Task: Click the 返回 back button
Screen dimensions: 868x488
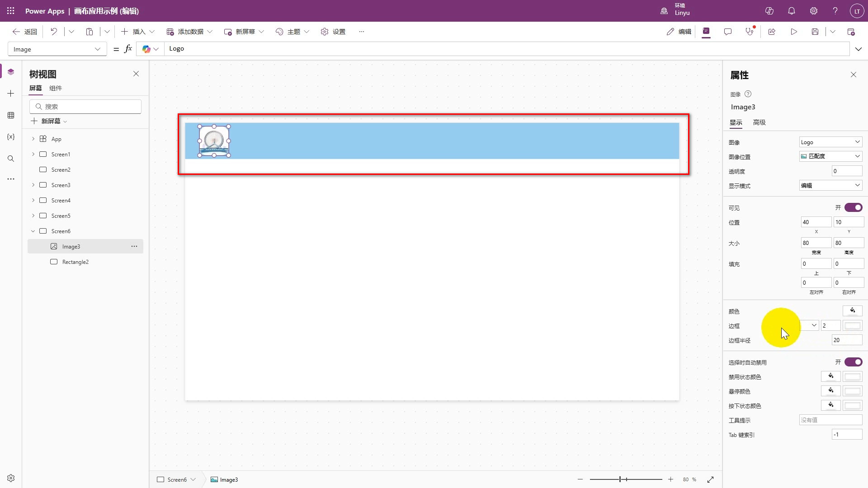Action: coord(25,32)
